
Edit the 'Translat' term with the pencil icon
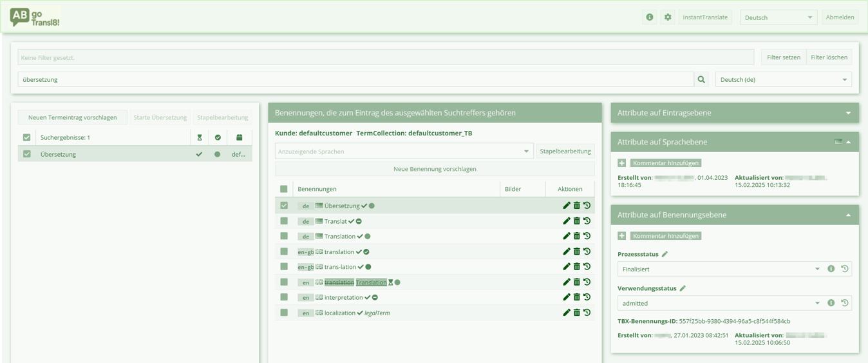567,221
